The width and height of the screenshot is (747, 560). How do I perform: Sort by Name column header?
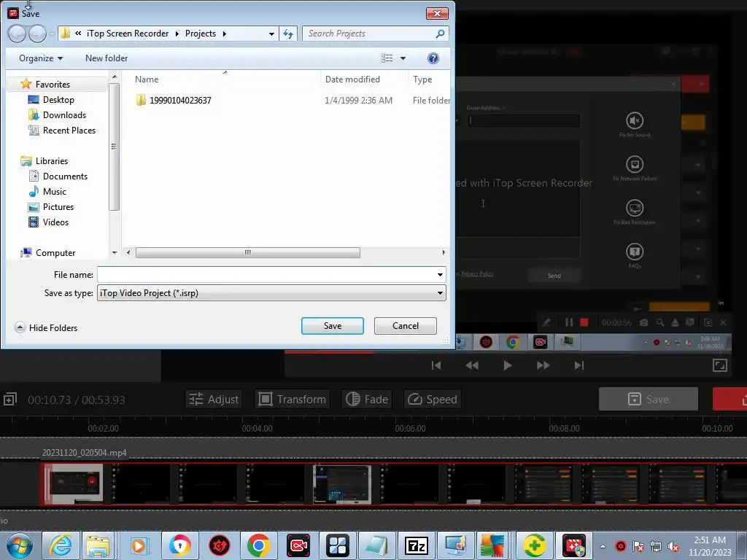tap(146, 79)
